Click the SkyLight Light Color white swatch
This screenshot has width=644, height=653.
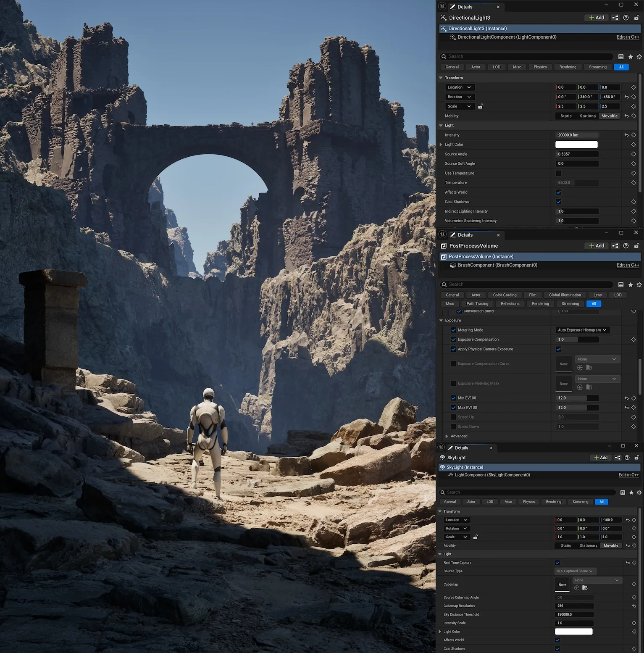point(573,632)
